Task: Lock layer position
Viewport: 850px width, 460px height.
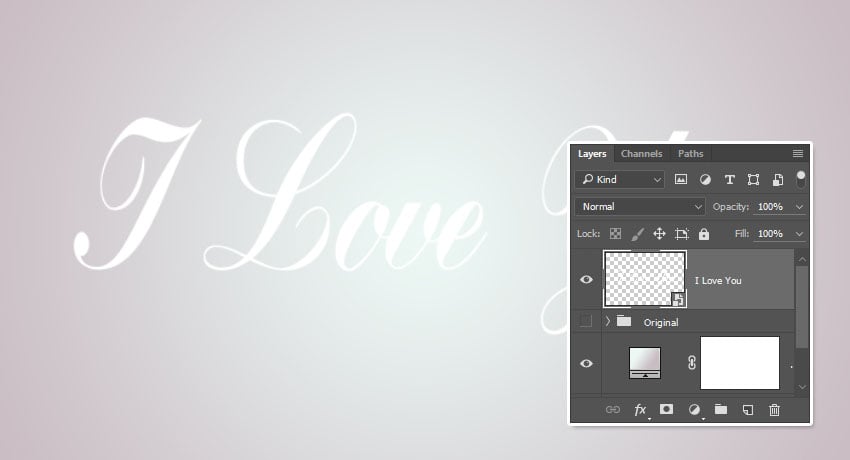Action: tap(659, 234)
